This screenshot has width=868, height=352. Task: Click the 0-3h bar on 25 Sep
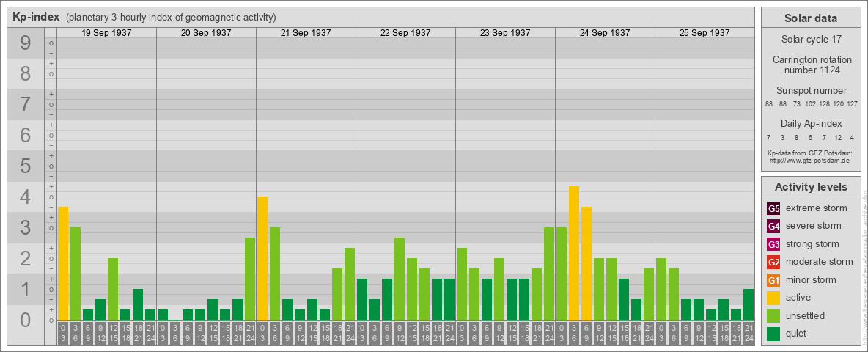[x=661, y=290]
